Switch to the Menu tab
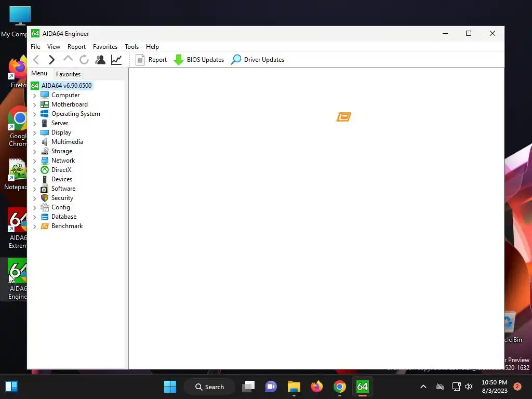 click(x=39, y=73)
